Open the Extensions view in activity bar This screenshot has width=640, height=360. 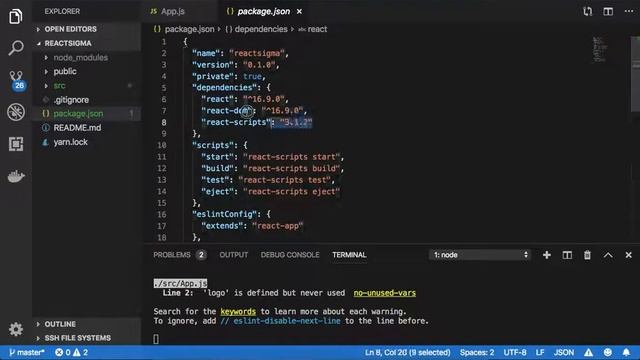(x=16, y=144)
